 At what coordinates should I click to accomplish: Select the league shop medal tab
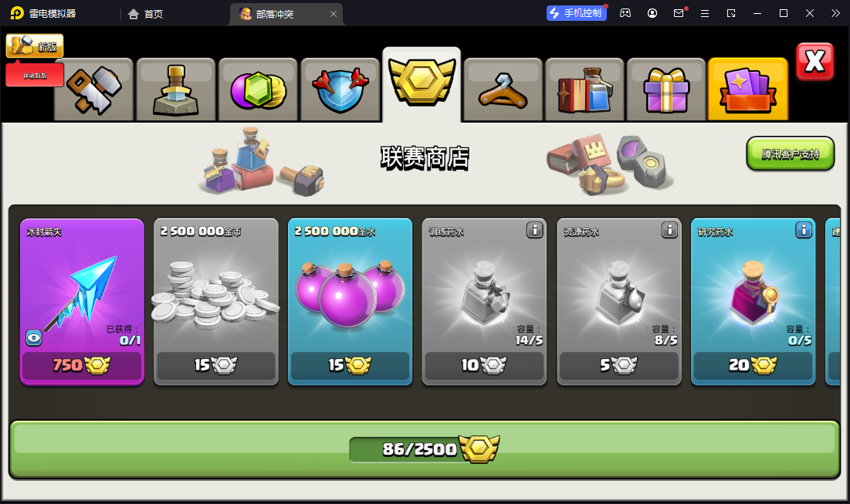point(422,84)
